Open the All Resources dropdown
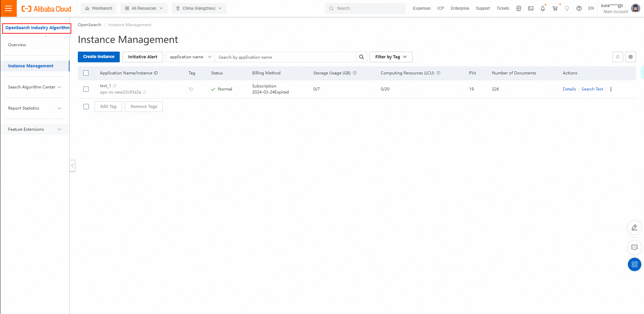 144,8
